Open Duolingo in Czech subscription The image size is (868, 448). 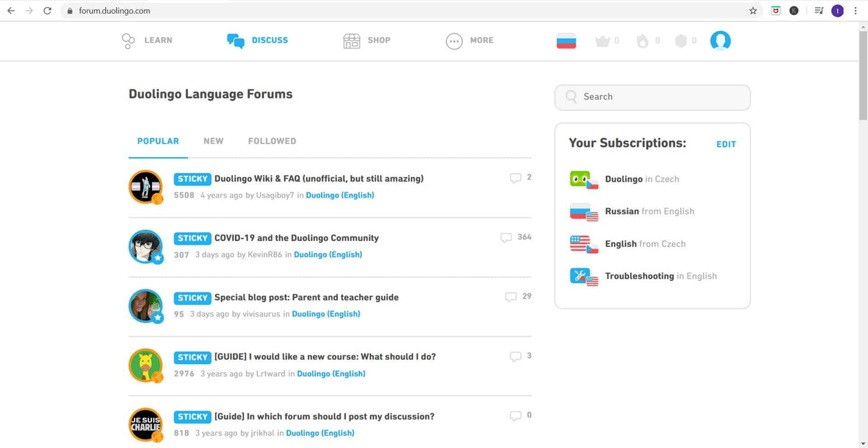pos(642,179)
